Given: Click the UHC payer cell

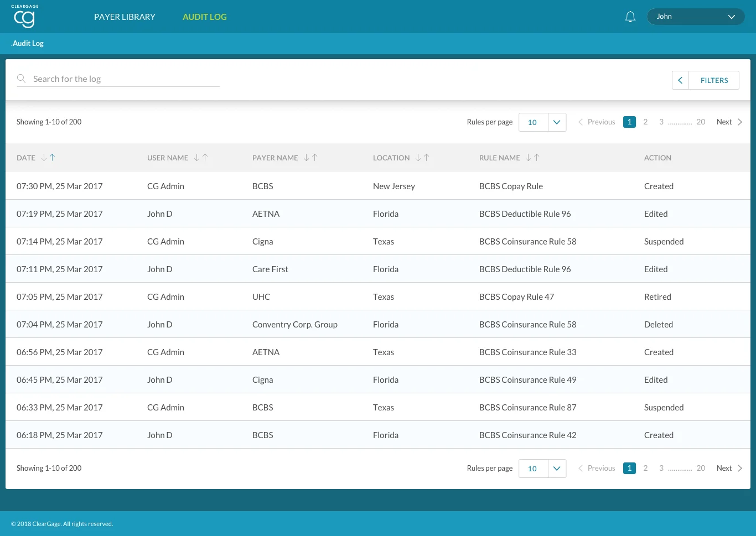Looking at the screenshot, I should pyautogui.click(x=261, y=296).
